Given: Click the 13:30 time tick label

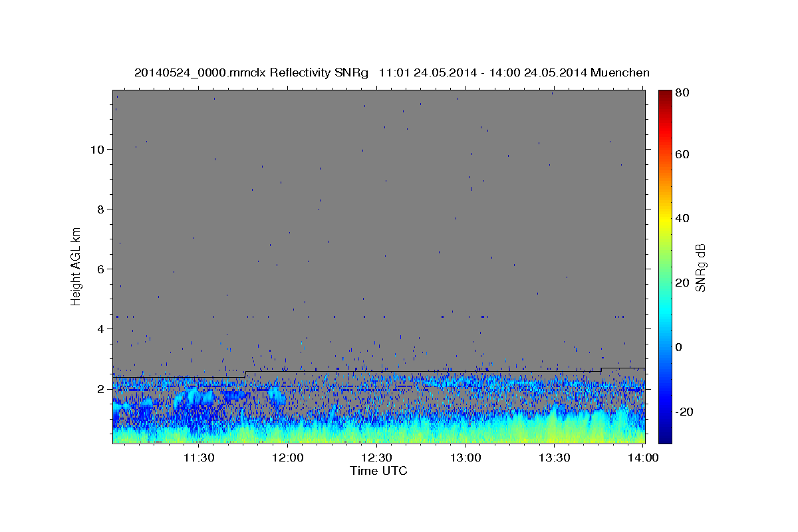Looking at the screenshot, I should 555,458.
